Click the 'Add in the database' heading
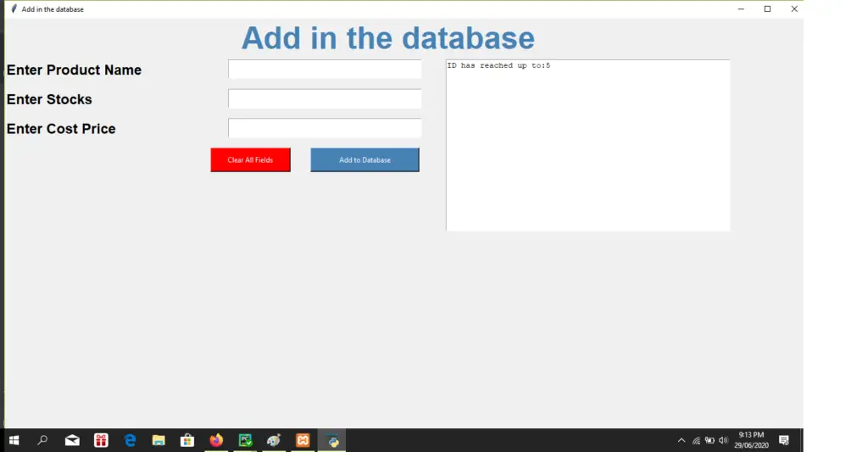The width and height of the screenshot is (868, 452). coord(388,38)
